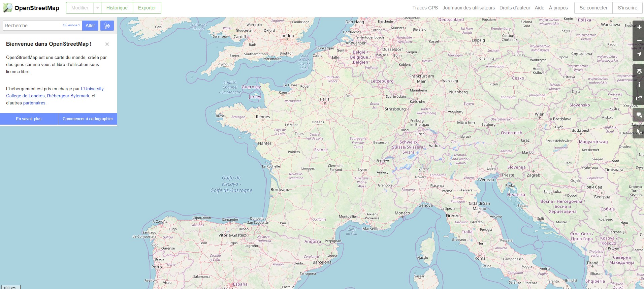The width and height of the screenshot is (644, 289).
Task: Activate the query features cursor tool
Action: (x=639, y=132)
